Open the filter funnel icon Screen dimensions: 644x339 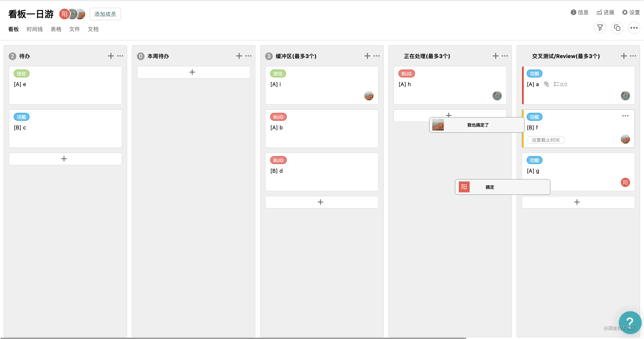pyautogui.click(x=600, y=28)
